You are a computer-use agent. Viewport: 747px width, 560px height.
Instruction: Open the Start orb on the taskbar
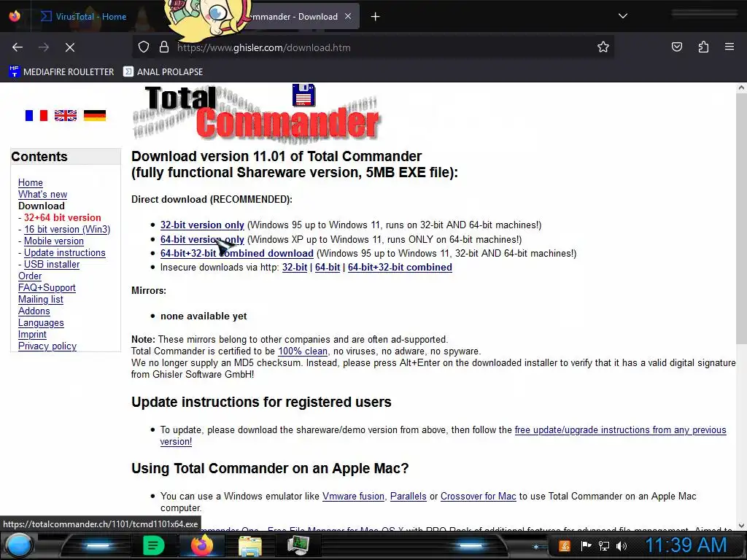point(19,545)
